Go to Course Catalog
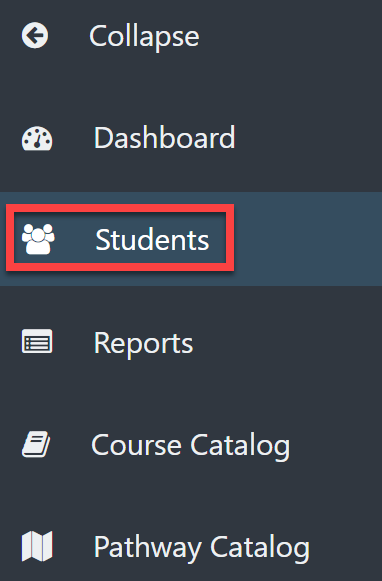This screenshot has height=581, width=382. click(x=190, y=445)
